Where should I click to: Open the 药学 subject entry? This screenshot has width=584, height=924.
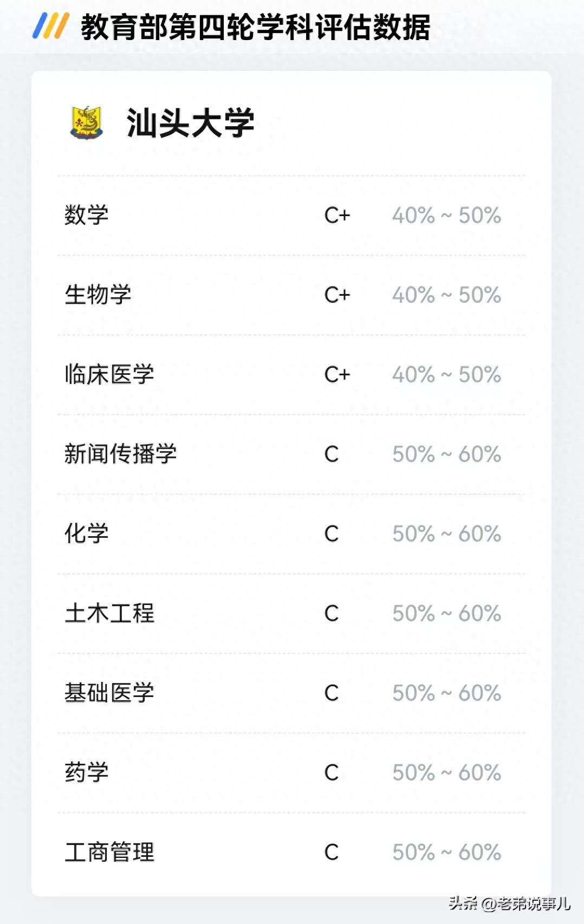(x=87, y=772)
